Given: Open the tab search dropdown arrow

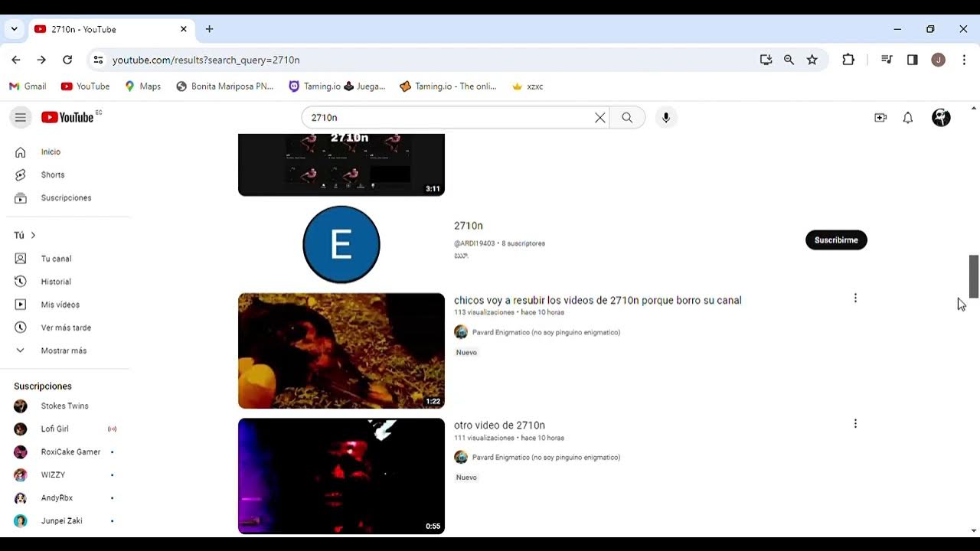Looking at the screenshot, I should 14,29.
